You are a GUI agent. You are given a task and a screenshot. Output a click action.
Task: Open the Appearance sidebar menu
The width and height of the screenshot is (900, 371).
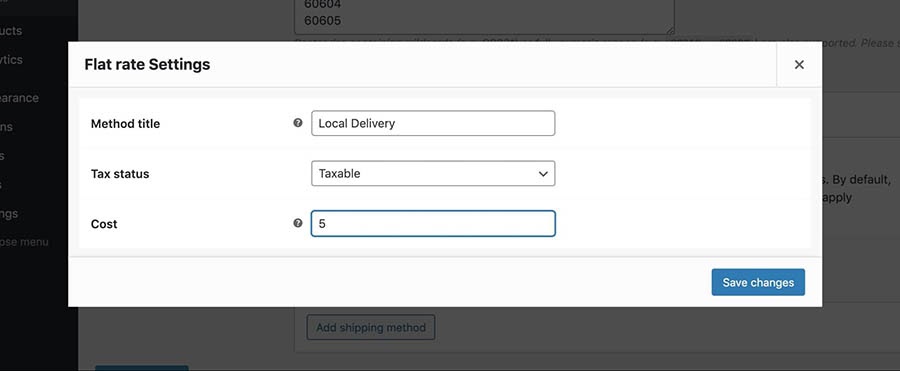pos(19,98)
